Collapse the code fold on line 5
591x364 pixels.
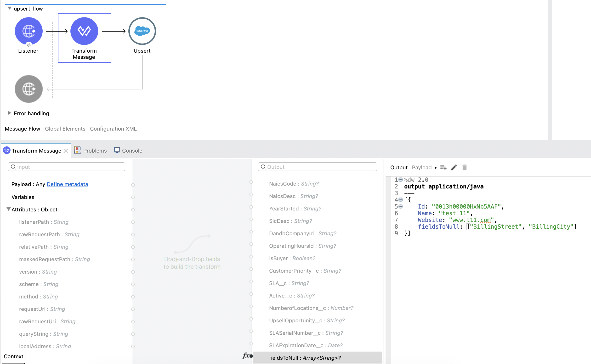pyautogui.click(x=400, y=206)
